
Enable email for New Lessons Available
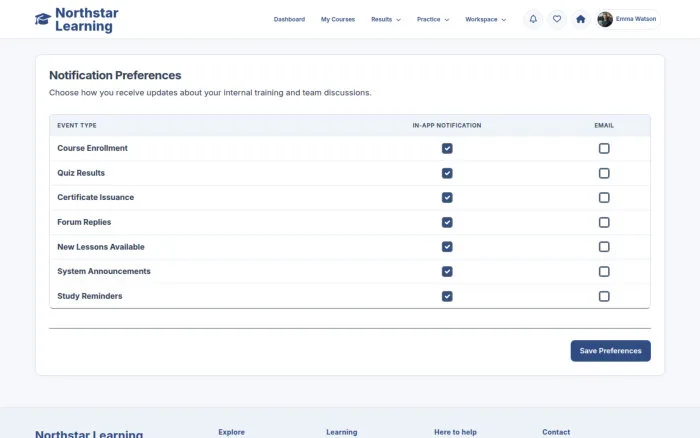point(604,247)
